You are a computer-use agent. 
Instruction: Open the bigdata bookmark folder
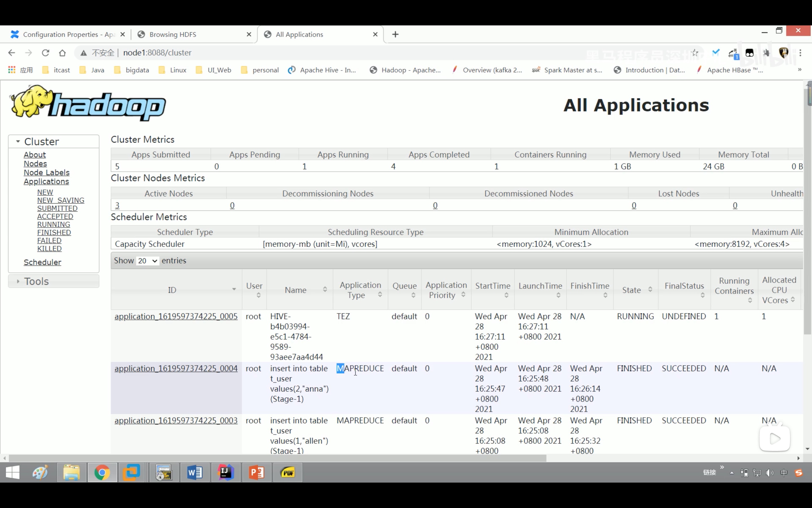pos(132,70)
